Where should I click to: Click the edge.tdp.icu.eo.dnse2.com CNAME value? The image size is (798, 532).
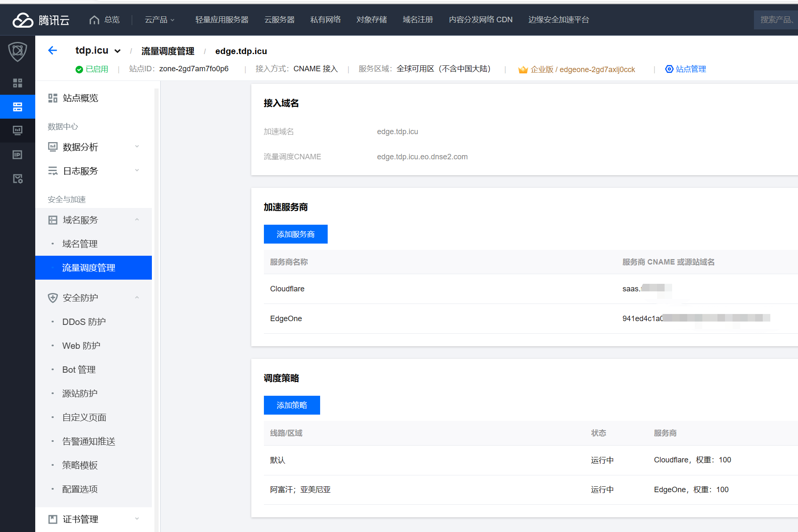(x=422, y=157)
